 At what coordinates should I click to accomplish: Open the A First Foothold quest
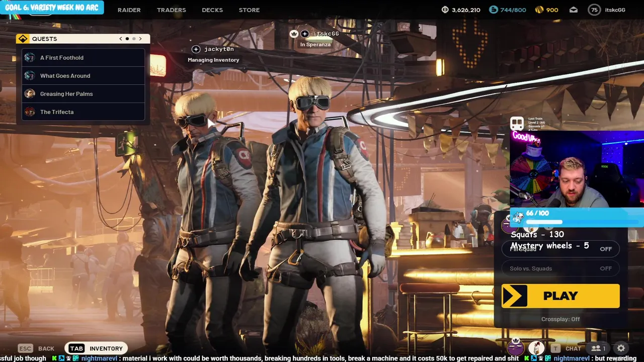[x=84, y=58]
